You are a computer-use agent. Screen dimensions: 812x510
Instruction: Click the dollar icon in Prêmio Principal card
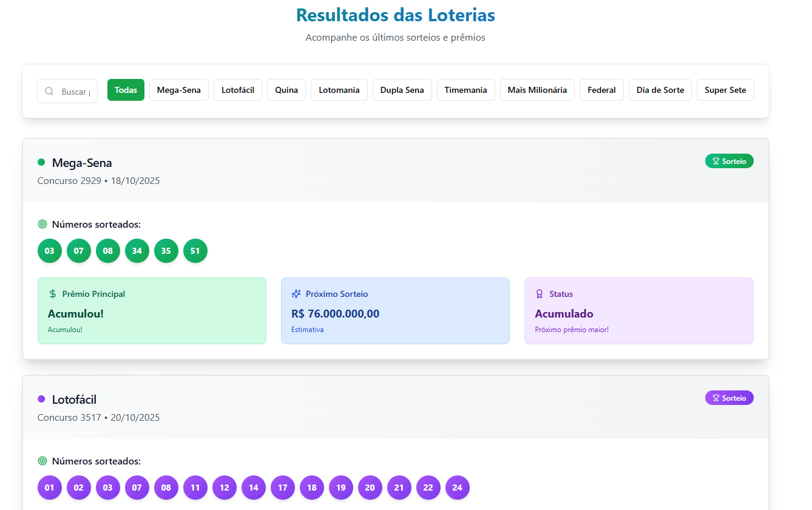pos(53,294)
